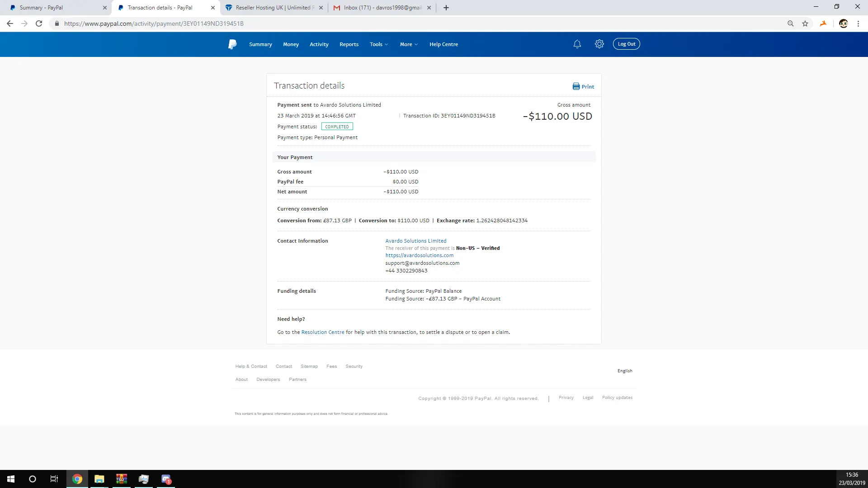
Task: Open the Resolution Centre link
Action: tap(322, 332)
